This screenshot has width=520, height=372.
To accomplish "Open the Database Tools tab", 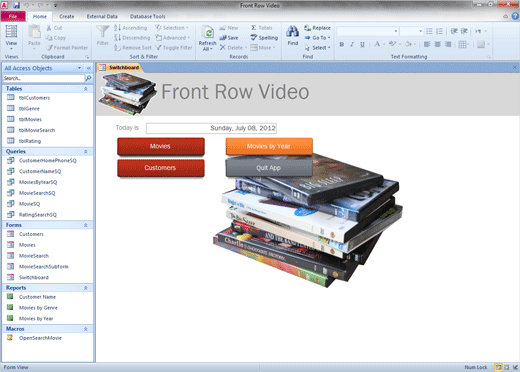I will pos(147,16).
